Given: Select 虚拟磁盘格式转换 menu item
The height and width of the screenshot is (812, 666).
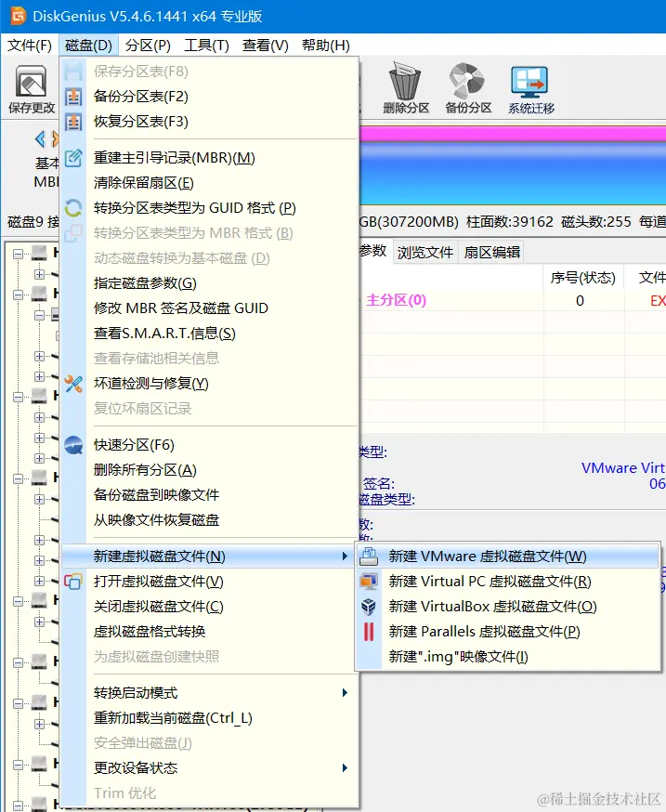Looking at the screenshot, I should point(210,631).
